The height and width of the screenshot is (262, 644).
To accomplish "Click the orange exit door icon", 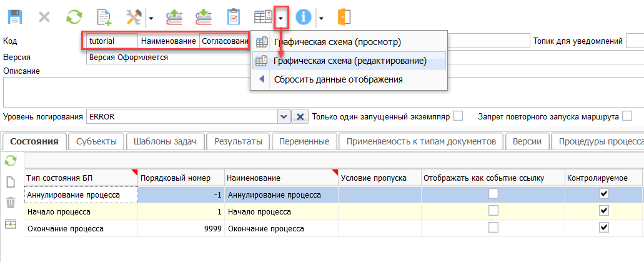I will (344, 16).
